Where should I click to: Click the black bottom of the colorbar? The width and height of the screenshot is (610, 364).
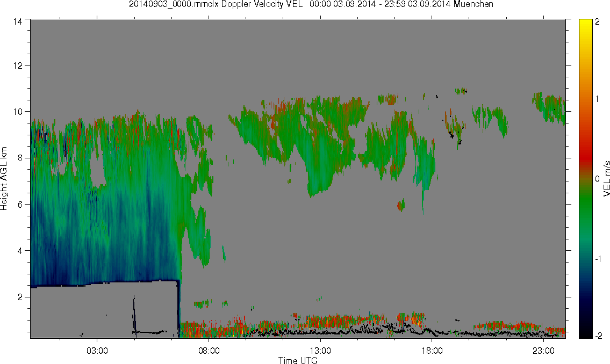pyautogui.click(x=585, y=333)
